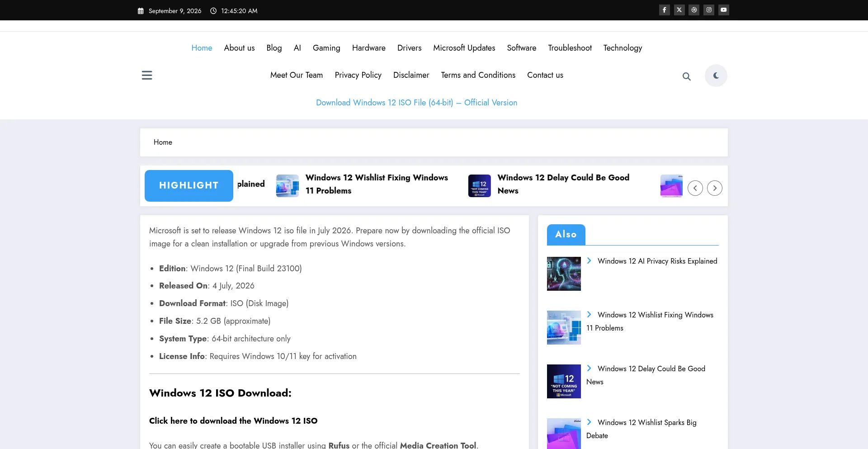Click the calendar icon beside the date
Screen dimensions: 868x449
tap(141, 11)
